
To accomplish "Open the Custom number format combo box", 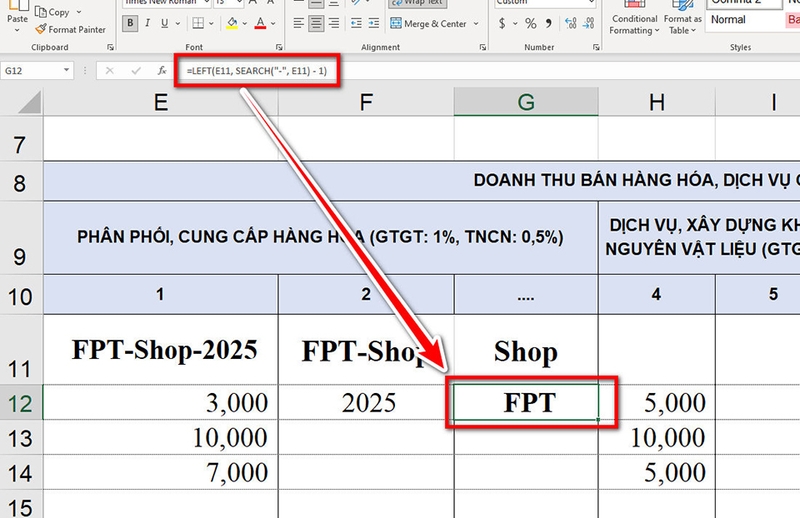I will pos(545,3).
